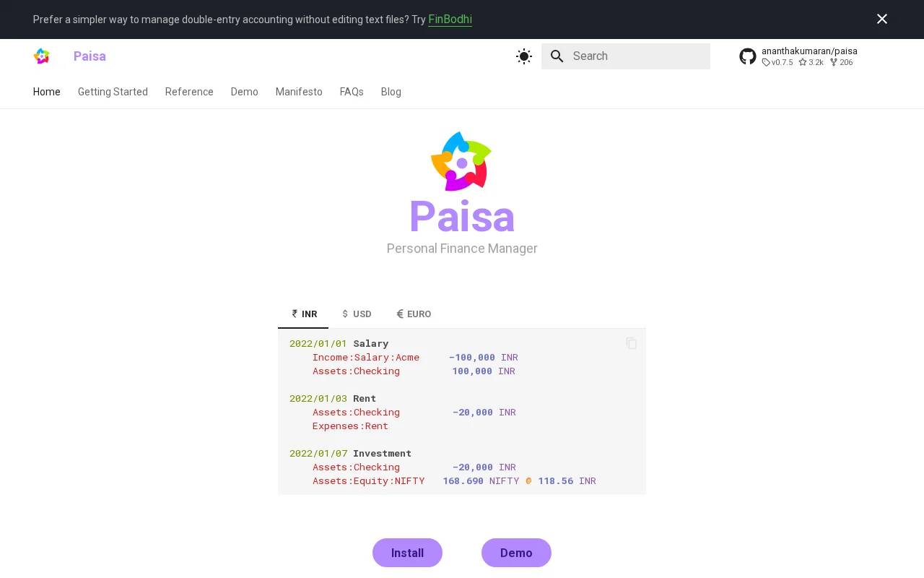Open the Reference tab
Viewport: 924px width, 578px height.
pyautogui.click(x=189, y=92)
